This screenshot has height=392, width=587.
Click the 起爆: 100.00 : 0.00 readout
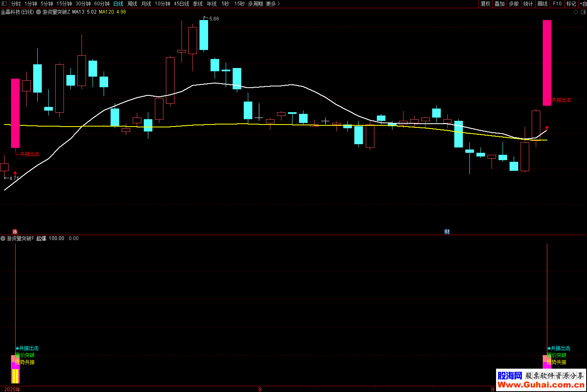[57, 238]
